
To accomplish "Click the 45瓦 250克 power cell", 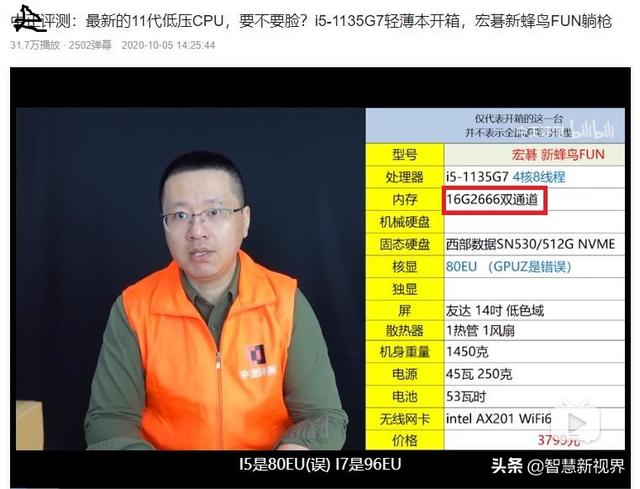I will [534, 374].
